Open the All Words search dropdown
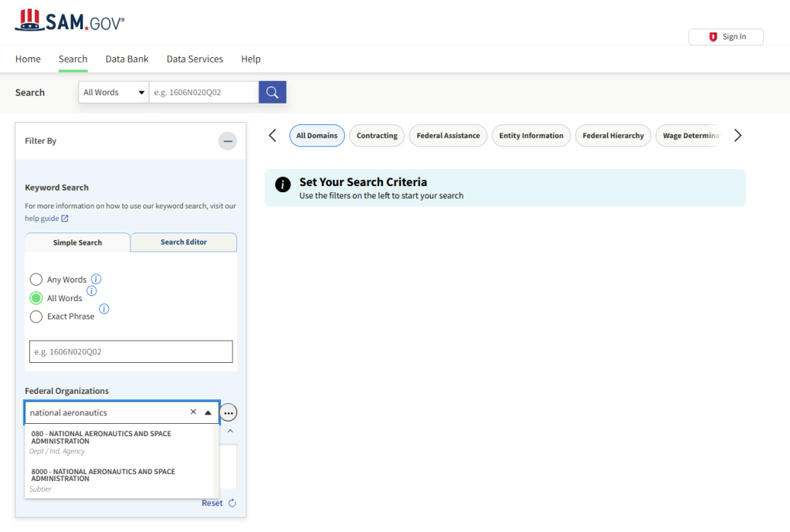 (x=114, y=93)
